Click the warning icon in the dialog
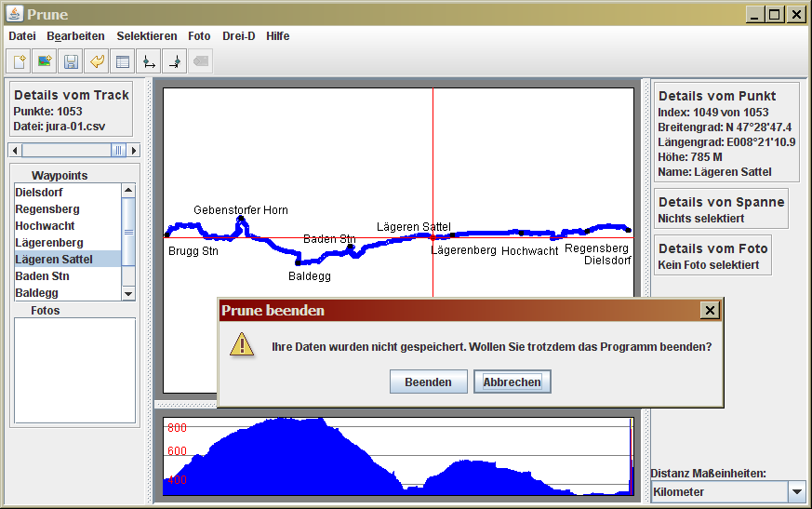This screenshot has height=509, width=812. (x=242, y=346)
